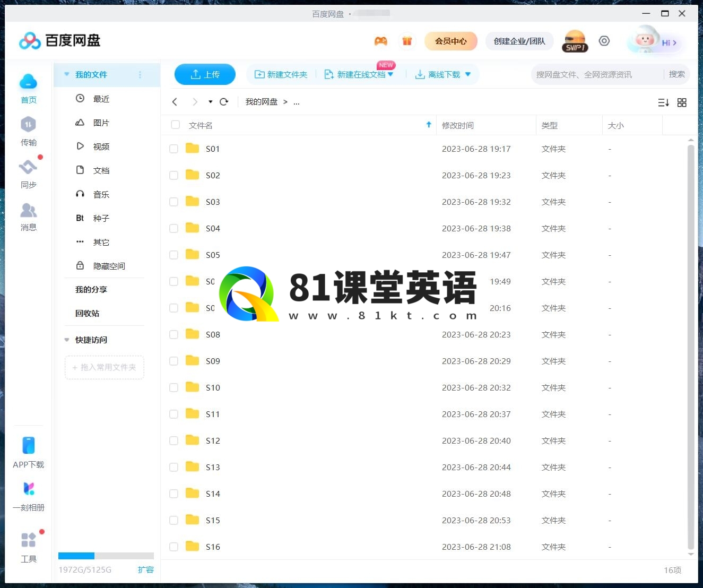Go back with the left arrow
This screenshot has width=703, height=588.
tap(175, 102)
